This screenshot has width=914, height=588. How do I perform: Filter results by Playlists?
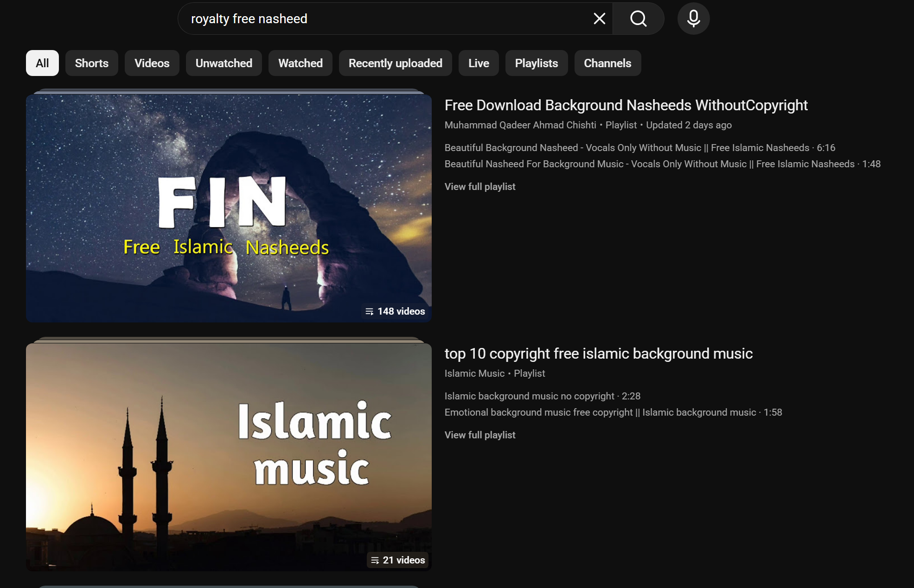click(x=536, y=63)
